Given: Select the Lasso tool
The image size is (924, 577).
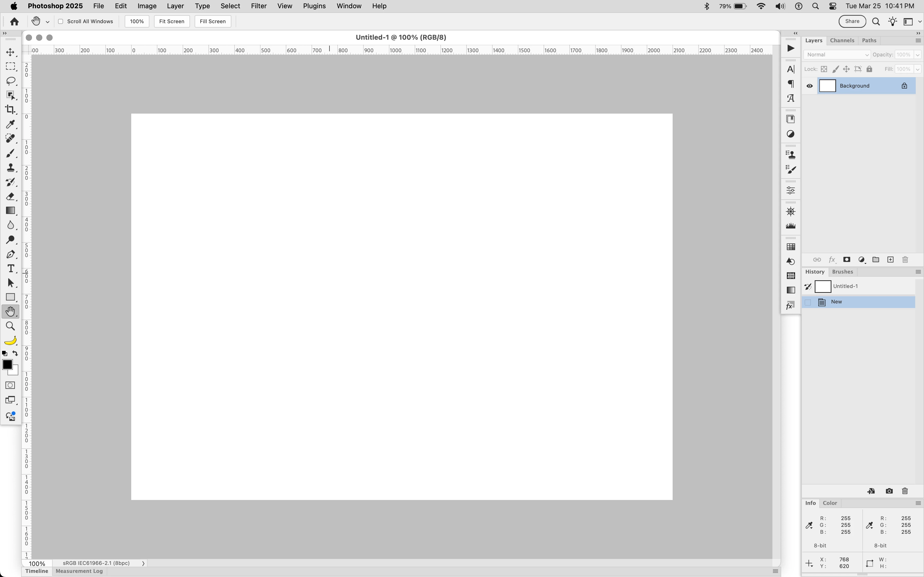Looking at the screenshot, I should click(10, 81).
